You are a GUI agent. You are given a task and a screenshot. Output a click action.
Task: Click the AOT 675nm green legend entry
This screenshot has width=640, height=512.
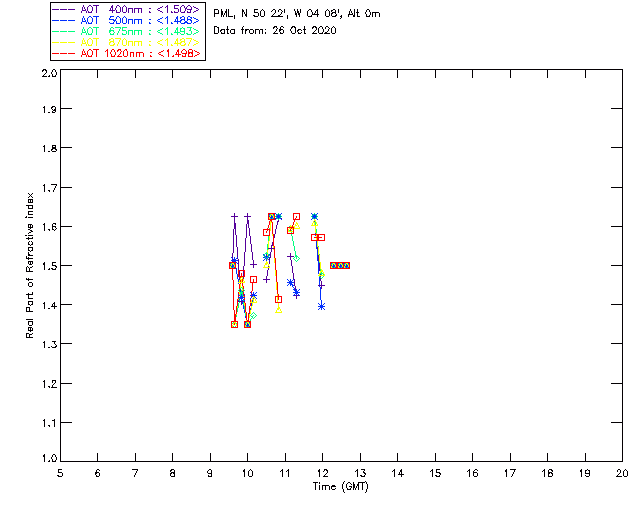126,31
